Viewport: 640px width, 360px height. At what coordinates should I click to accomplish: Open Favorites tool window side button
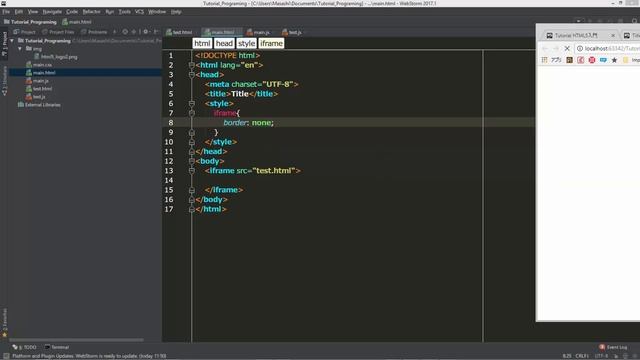tap(4, 322)
